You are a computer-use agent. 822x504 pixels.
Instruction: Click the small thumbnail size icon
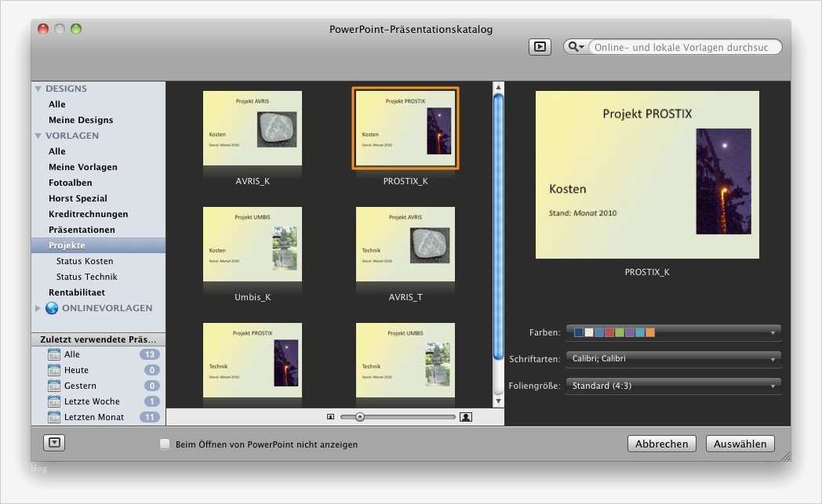[x=330, y=417]
